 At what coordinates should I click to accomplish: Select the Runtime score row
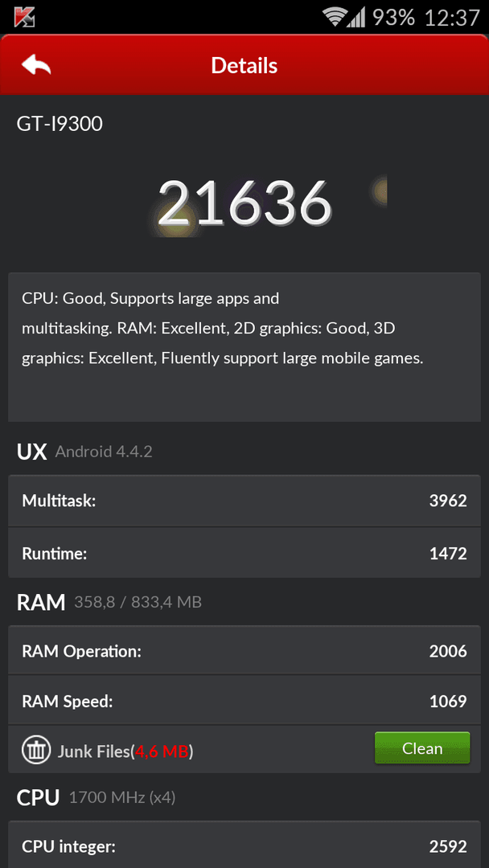[x=244, y=552]
